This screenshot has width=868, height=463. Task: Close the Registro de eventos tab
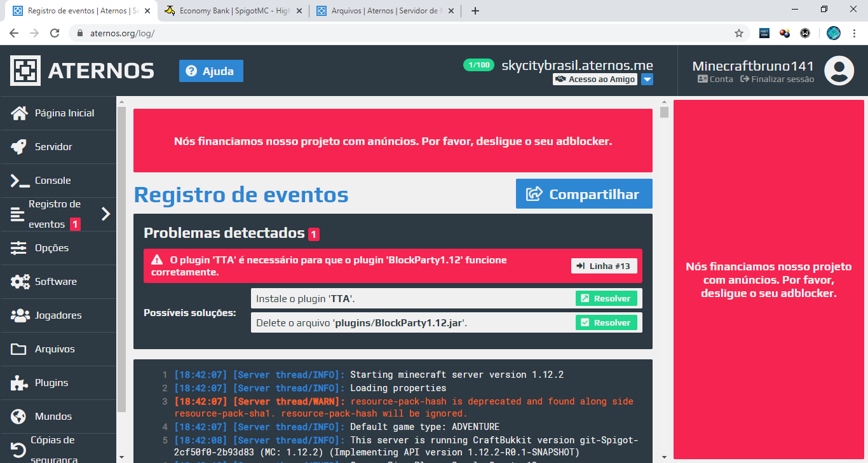[146, 11]
